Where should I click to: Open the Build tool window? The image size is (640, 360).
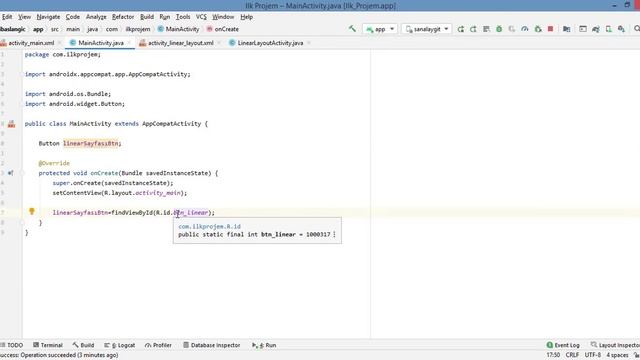83,345
